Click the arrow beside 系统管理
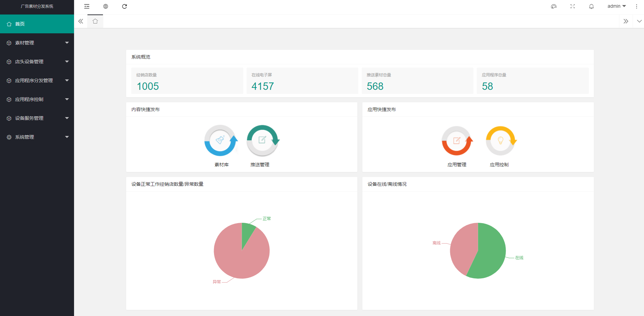The image size is (644, 316). pos(67,137)
